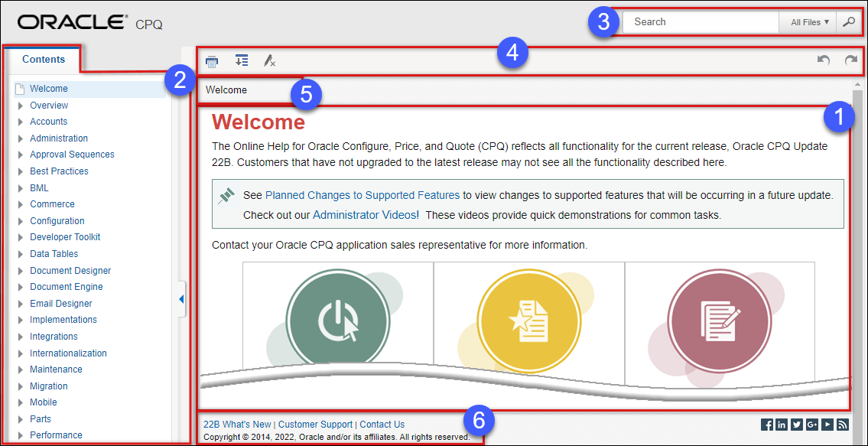Viewport: 868px width, 446px height.
Task: Open the Facebook social icon
Action: [767, 425]
